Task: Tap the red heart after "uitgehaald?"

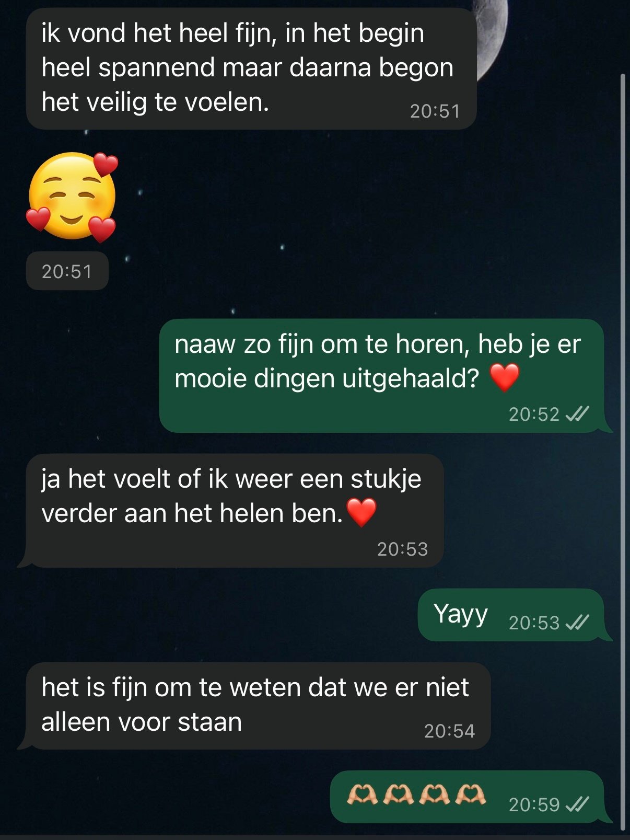Action: (x=505, y=377)
